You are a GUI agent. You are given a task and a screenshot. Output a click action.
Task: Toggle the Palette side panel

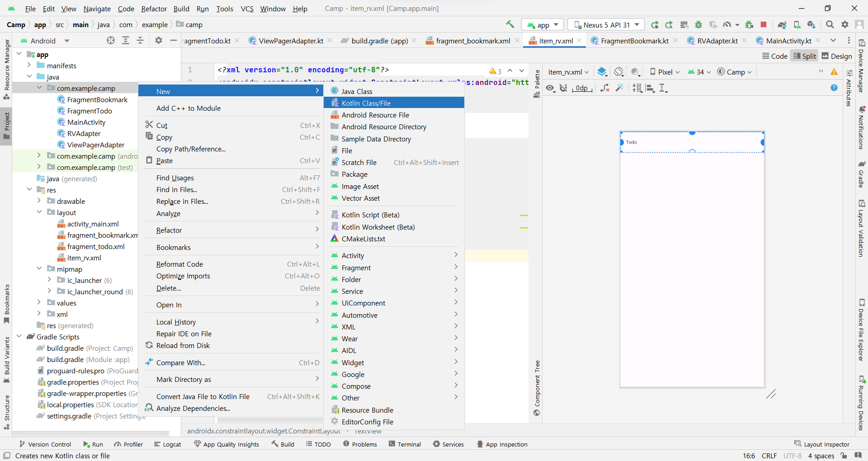pyautogui.click(x=537, y=84)
